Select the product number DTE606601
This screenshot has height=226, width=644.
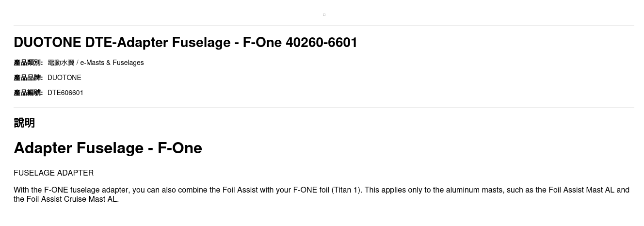(x=65, y=93)
